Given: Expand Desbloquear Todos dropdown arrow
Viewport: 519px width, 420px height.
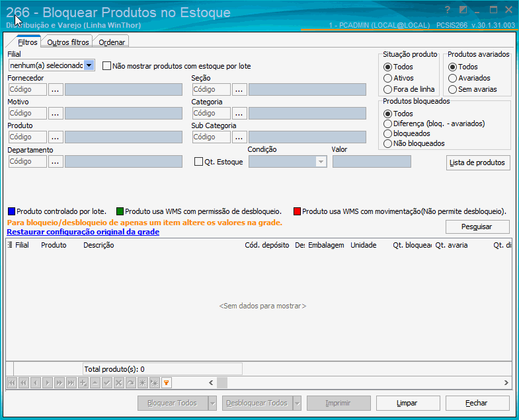Looking at the screenshot, I should coord(298,403).
